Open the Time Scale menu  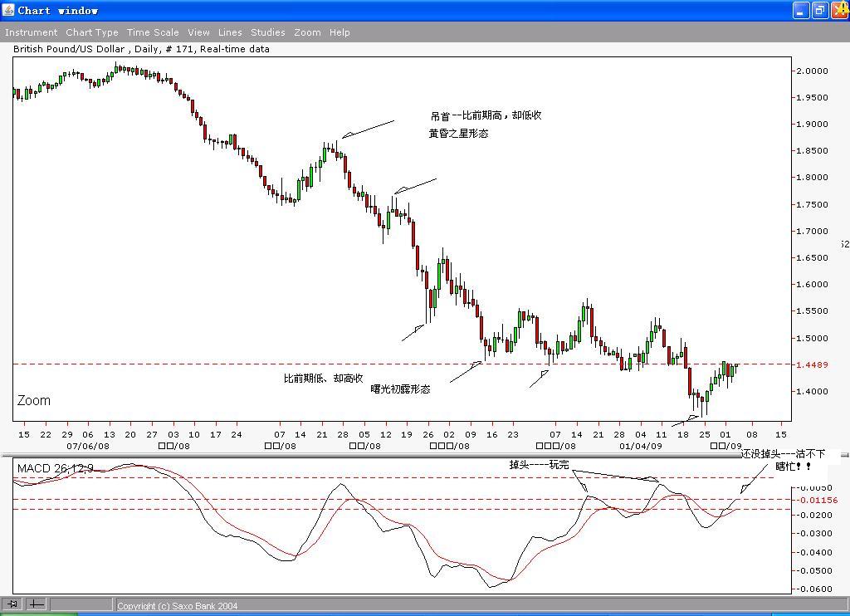153,32
